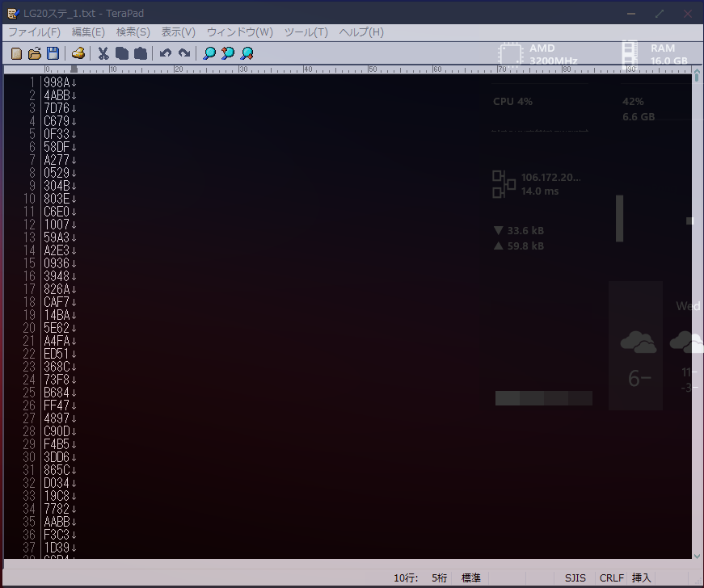Click the text line 368C
Viewport: 704px width, 588px height.
57,367
